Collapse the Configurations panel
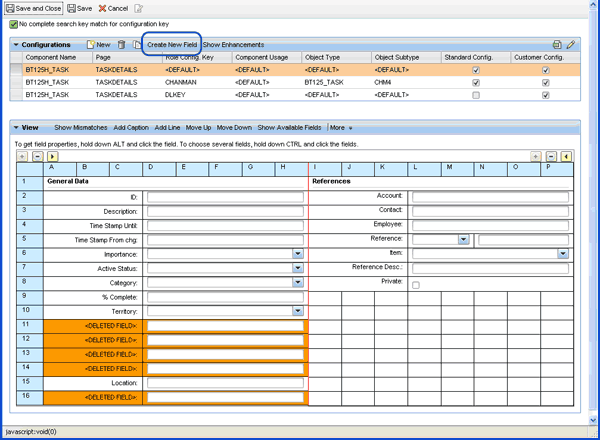This screenshot has height=440, width=600. (16, 45)
